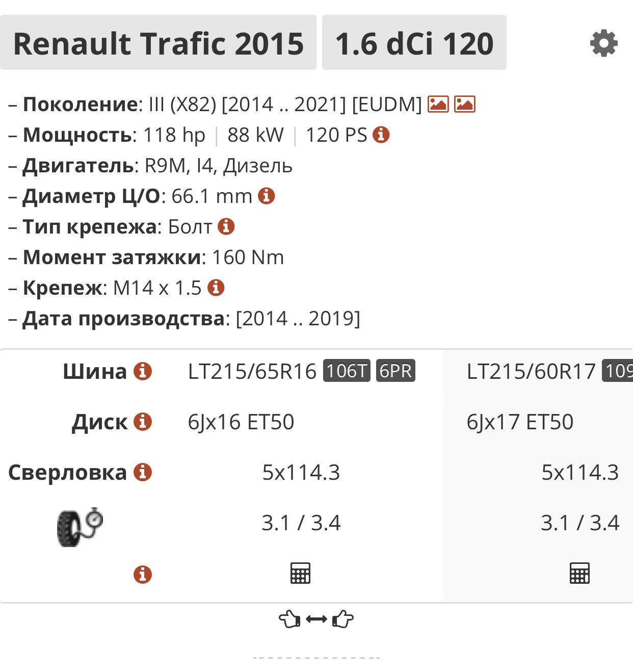Click info icon below tire pressure gauge
633x672 pixels.
click(x=143, y=575)
